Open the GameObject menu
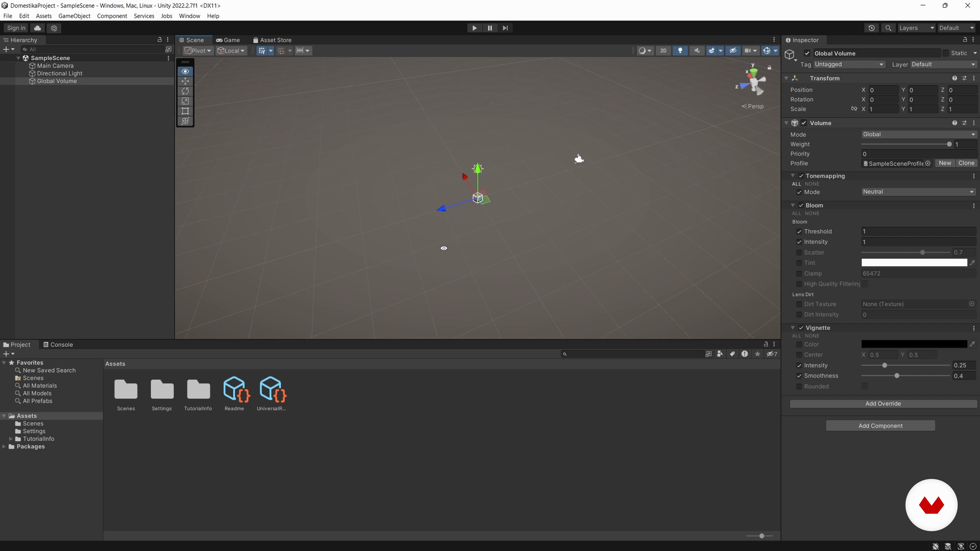This screenshot has width=980, height=551. tap(74, 16)
